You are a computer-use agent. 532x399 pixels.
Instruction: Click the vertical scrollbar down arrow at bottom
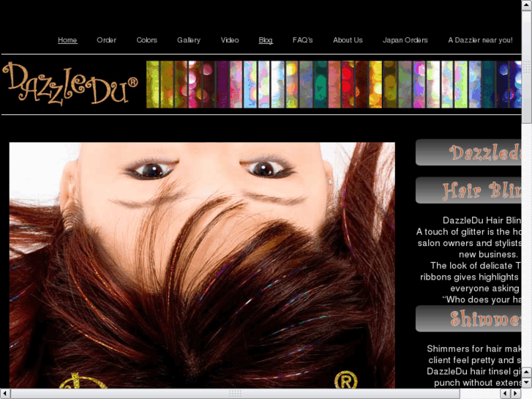coord(527,383)
